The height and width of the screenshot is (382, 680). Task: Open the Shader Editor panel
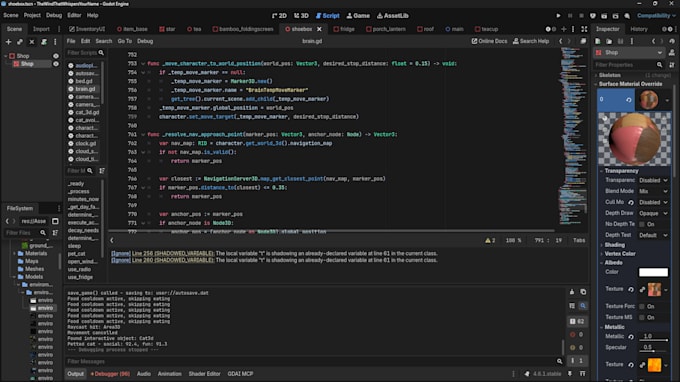(x=204, y=374)
